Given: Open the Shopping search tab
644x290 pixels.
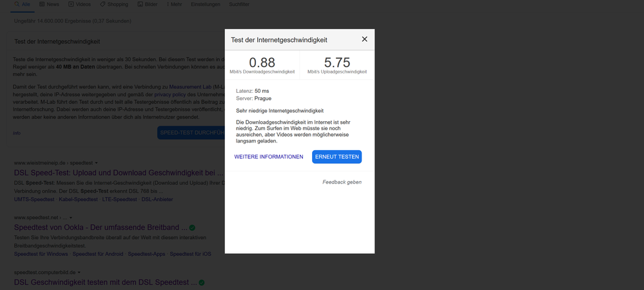Looking at the screenshot, I should point(114,4).
